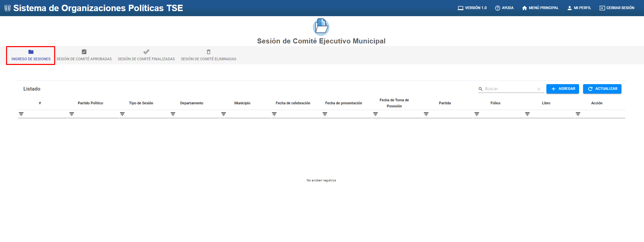The image size is (644, 242).
Task: Click the filter icon under Partido Político column
Action: pos(72,114)
